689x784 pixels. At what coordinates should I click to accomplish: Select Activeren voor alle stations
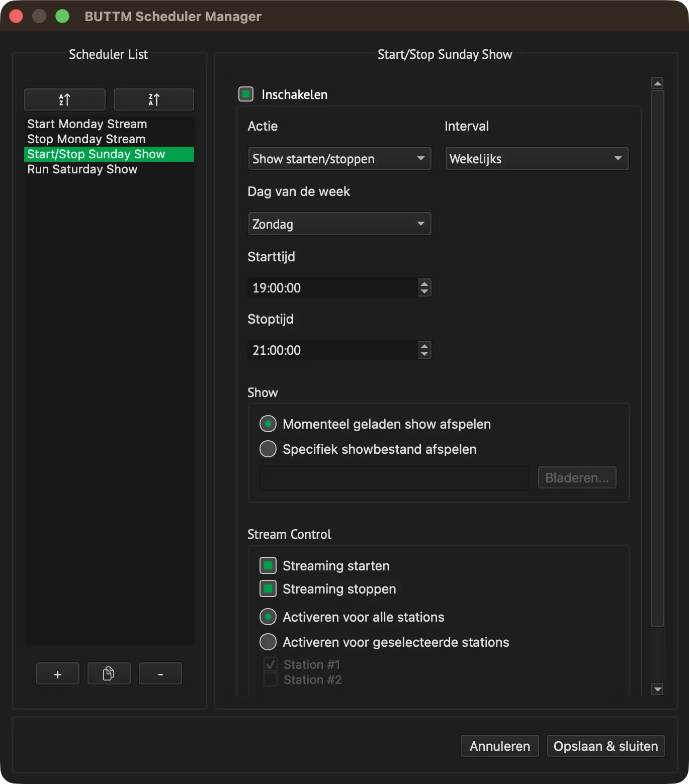point(268,617)
